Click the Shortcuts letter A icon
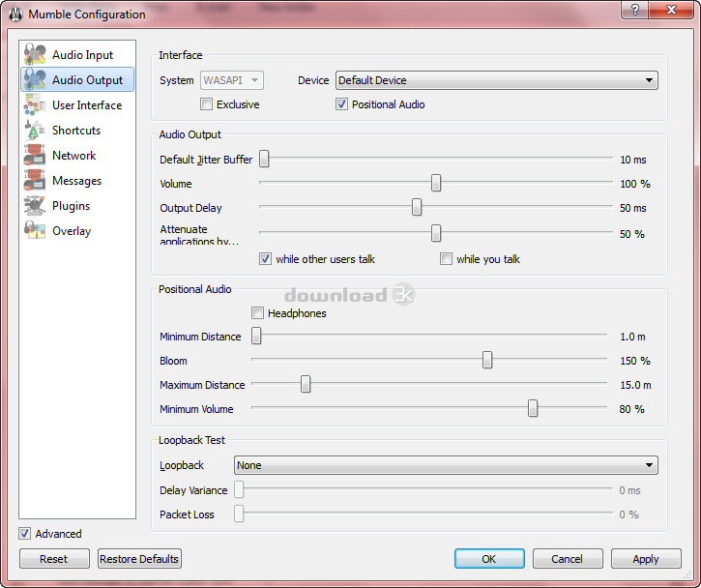 pyautogui.click(x=35, y=131)
